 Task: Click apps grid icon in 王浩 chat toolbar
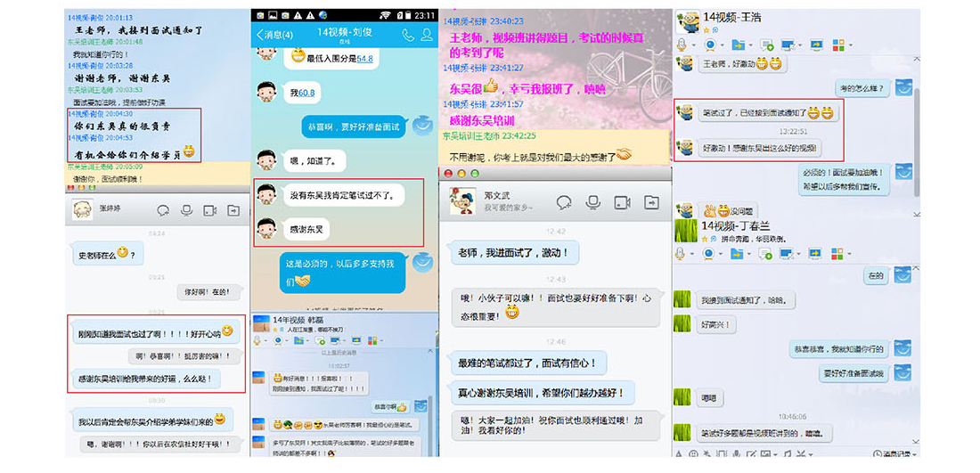click(x=837, y=45)
